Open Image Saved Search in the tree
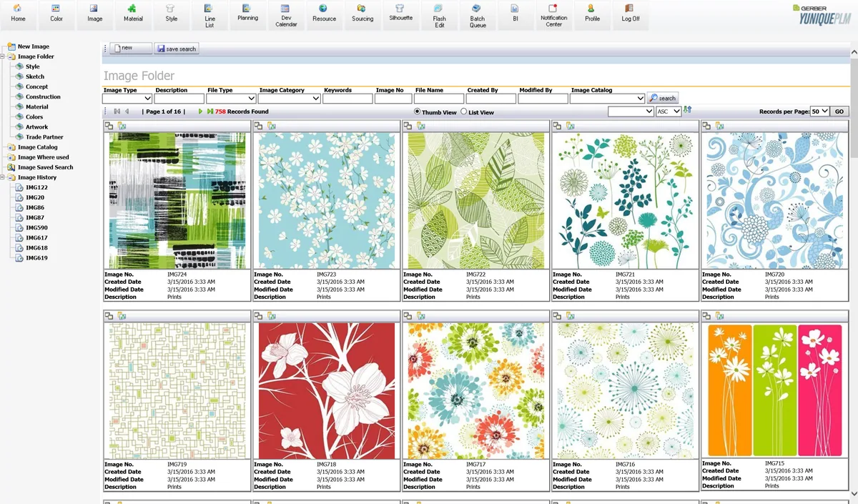The width and height of the screenshot is (858, 504). coord(45,167)
